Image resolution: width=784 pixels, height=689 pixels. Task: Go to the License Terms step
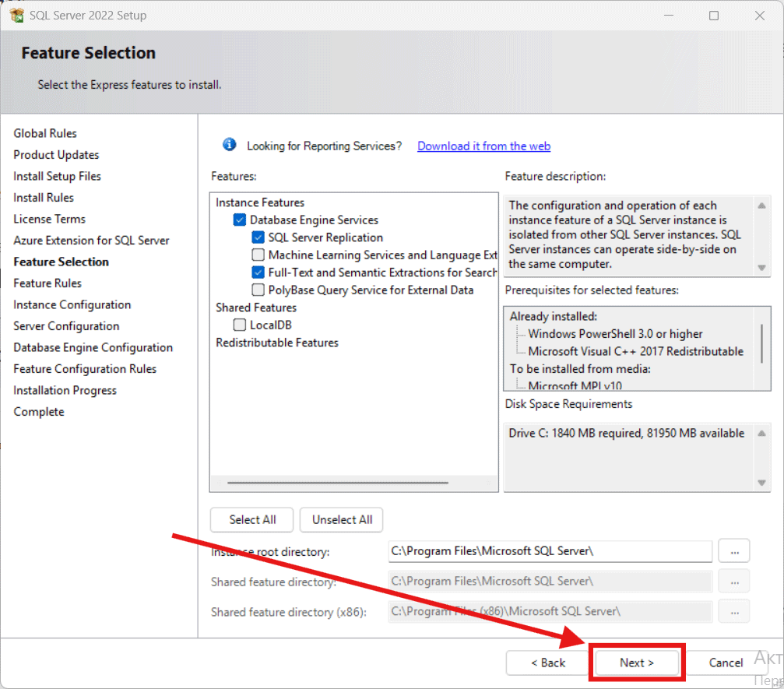(x=49, y=219)
